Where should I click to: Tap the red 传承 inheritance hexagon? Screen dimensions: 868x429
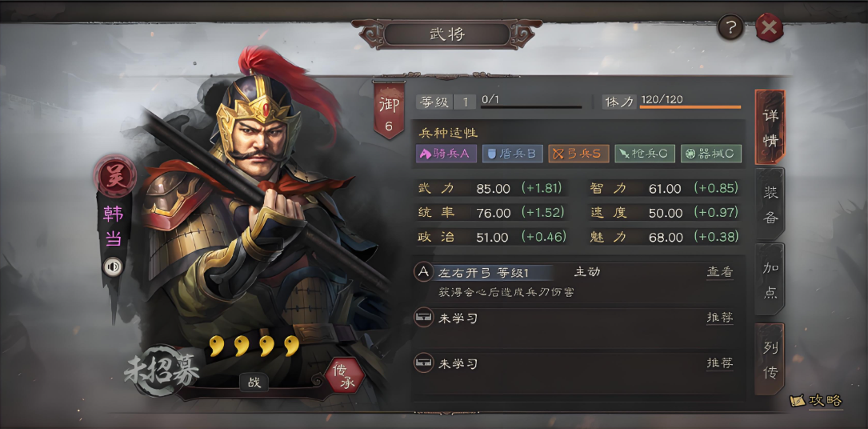coord(345,375)
